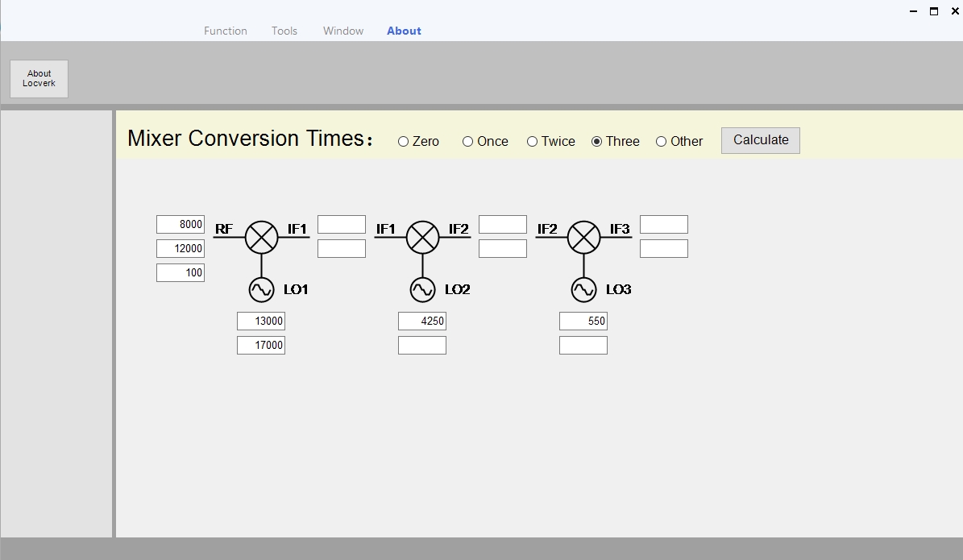Open the Function menu

[x=226, y=31]
